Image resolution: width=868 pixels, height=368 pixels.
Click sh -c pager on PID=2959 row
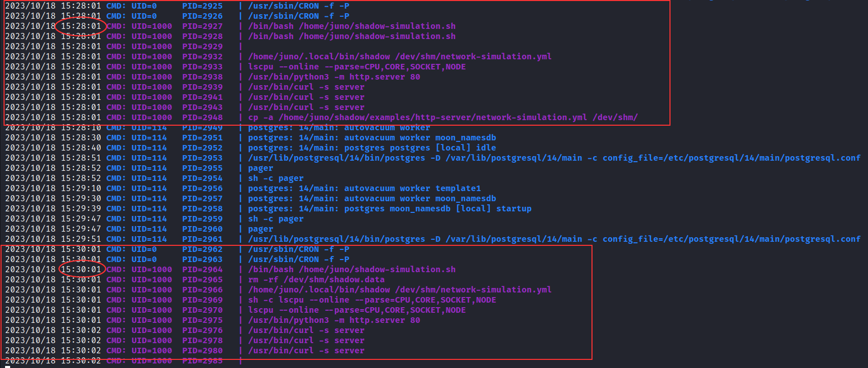(x=275, y=219)
